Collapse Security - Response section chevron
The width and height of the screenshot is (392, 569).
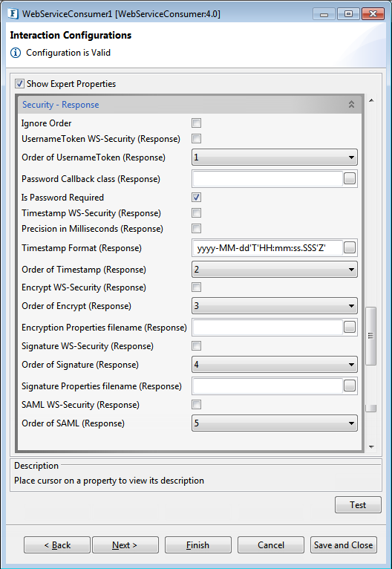click(x=351, y=105)
